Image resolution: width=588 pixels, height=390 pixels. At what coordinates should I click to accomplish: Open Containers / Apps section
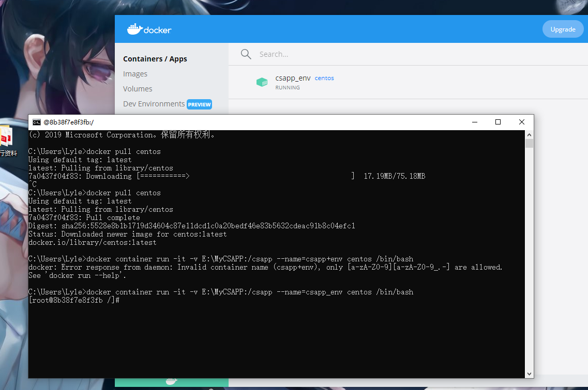[x=155, y=59]
